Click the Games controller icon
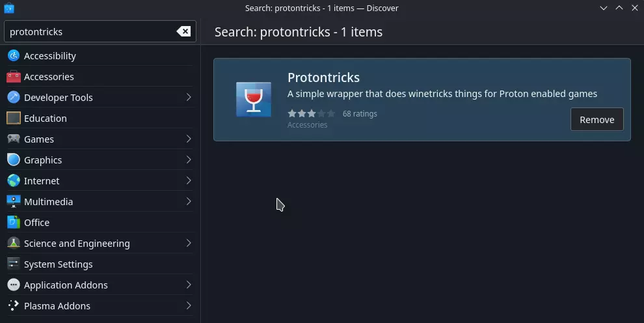The width and height of the screenshot is (644, 323). tap(14, 139)
